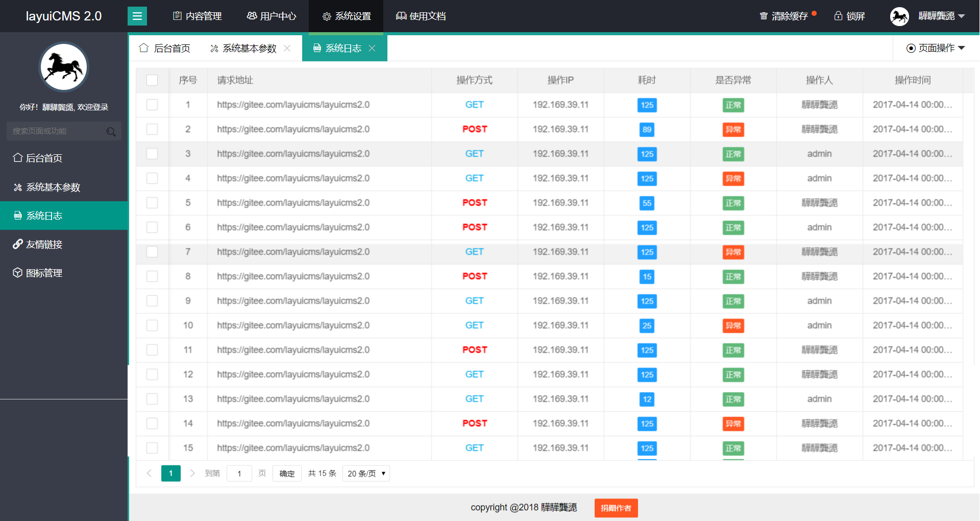Screen dimensions: 980x521
Task: Open the 页面操作 dropdown
Action: pyautogui.click(x=936, y=48)
